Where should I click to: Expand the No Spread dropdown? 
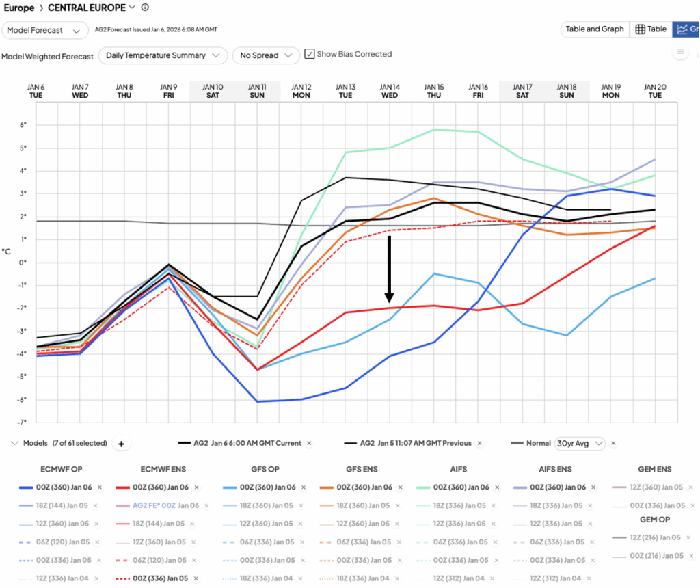pyautogui.click(x=265, y=55)
